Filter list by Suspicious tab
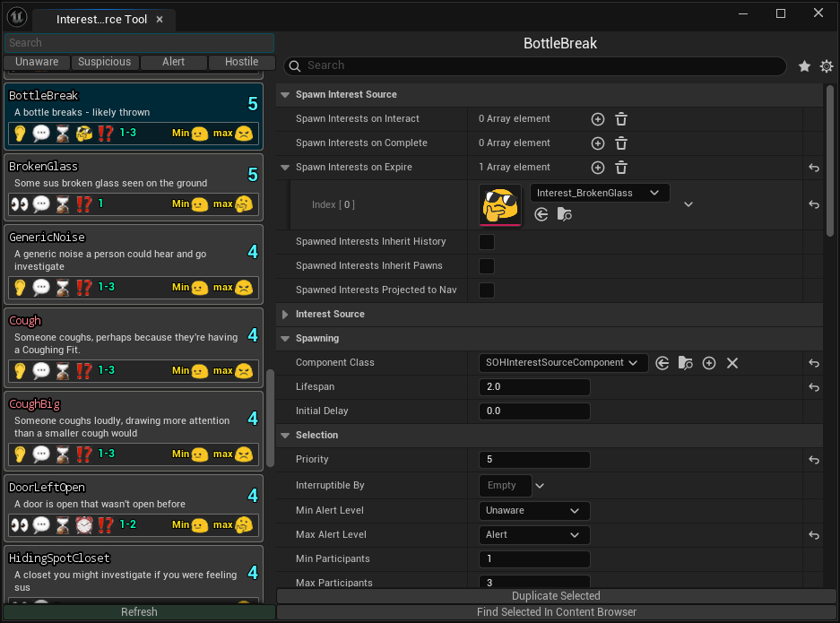 [x=105, y=62]
